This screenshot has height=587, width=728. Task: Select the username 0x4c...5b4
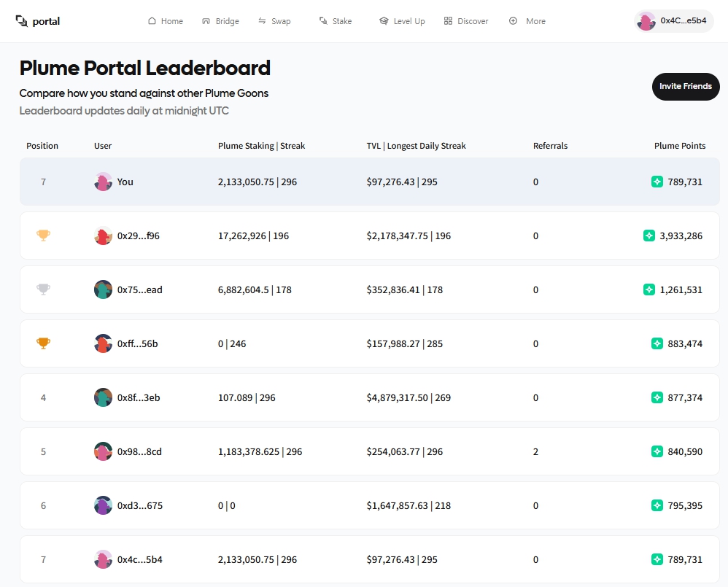140,559
